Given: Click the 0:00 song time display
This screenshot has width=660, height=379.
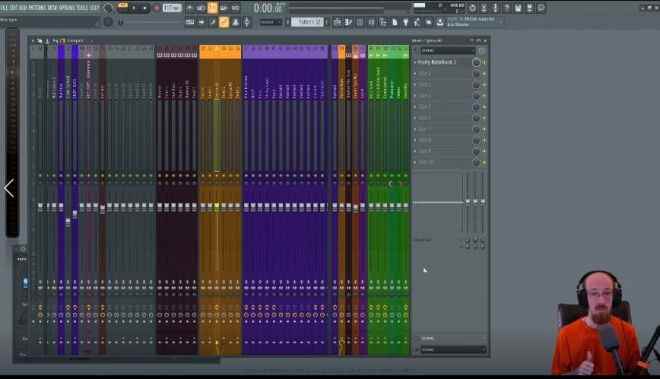Looking at the screenshot, I should tap(268, 8).
